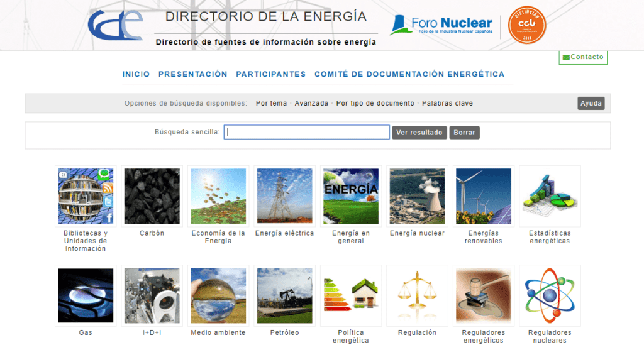The image size is (644, 362).
Task: Open the Contacto button
Action: [x=583, y=57]
